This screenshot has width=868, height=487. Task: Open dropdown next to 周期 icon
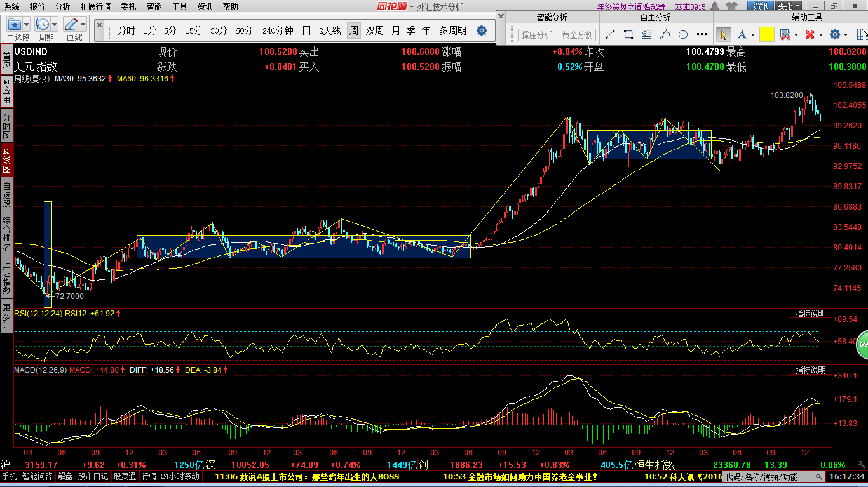[x=55, y=25]
